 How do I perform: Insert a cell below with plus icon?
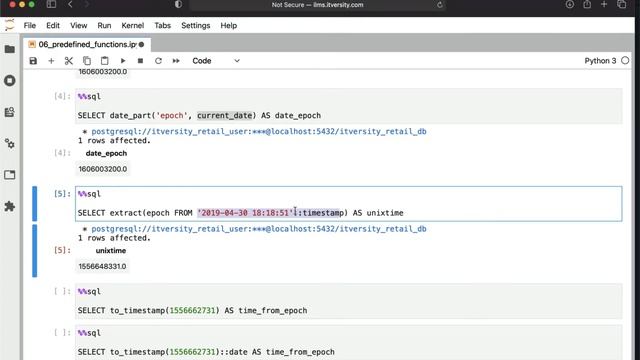[51, 61]
